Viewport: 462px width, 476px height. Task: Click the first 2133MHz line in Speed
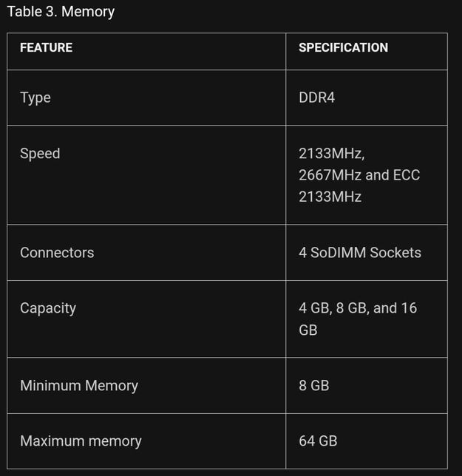click(x=331, y=154)
